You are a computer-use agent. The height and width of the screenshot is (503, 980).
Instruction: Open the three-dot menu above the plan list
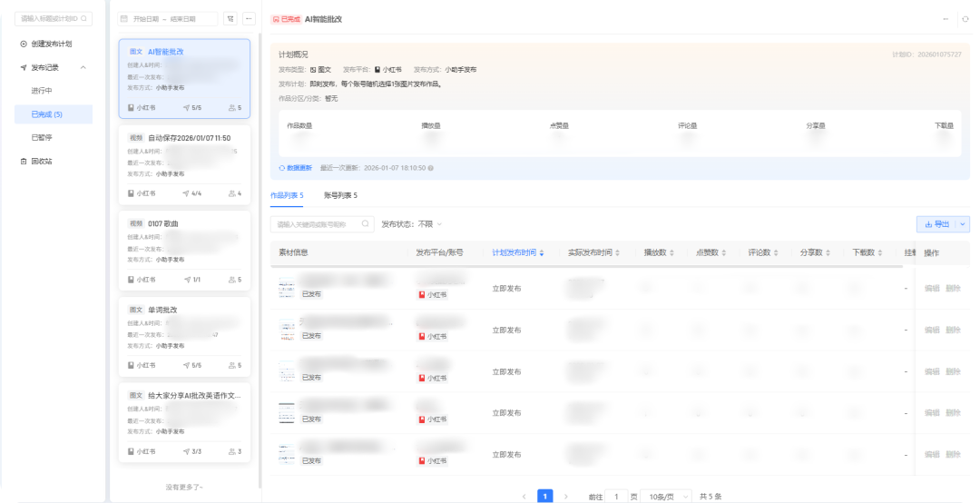point(249,18)
